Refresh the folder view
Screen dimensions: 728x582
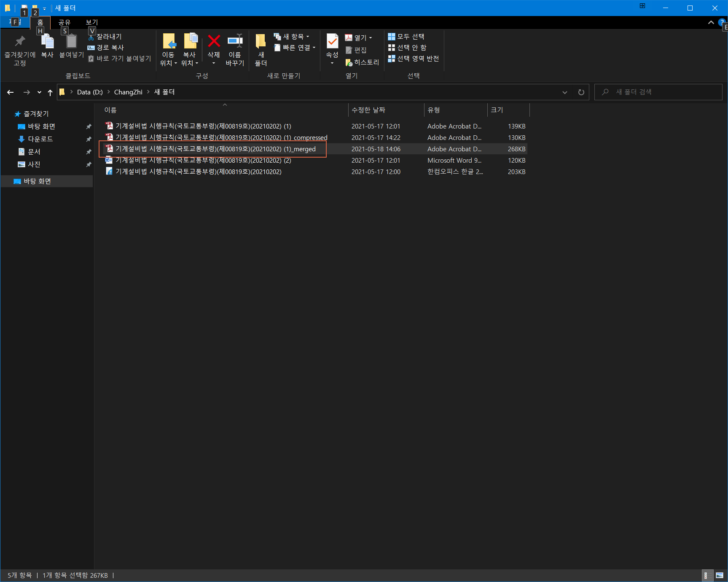click(x=581, y=92)
